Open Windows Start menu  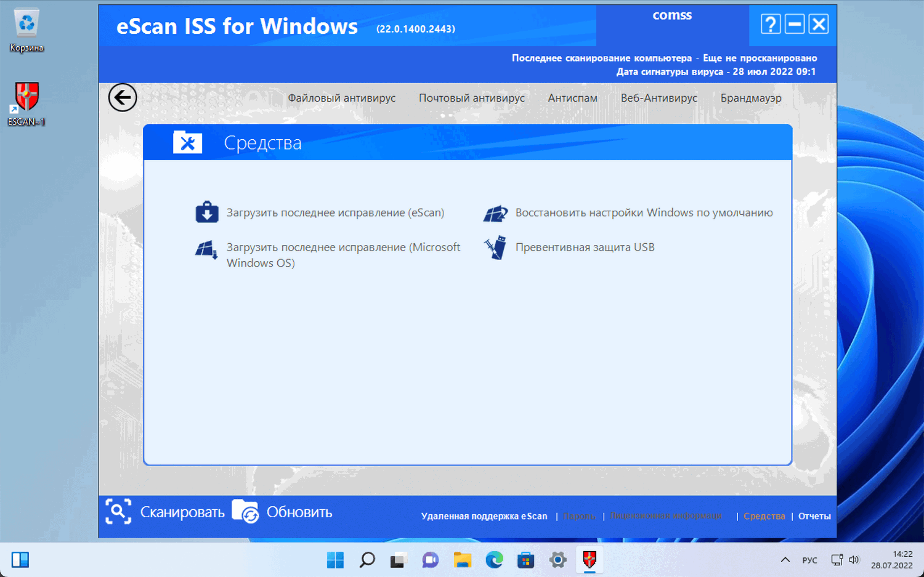tap(335, 560)
